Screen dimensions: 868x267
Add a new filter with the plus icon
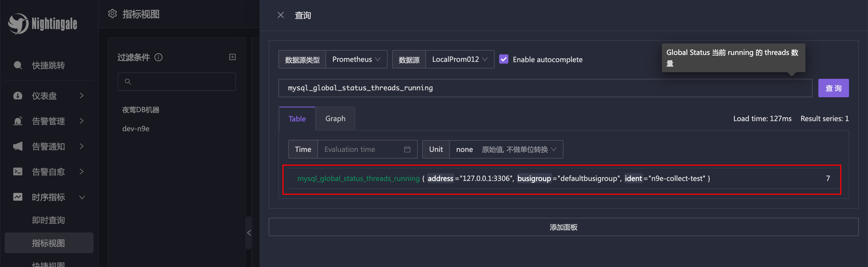232,57
